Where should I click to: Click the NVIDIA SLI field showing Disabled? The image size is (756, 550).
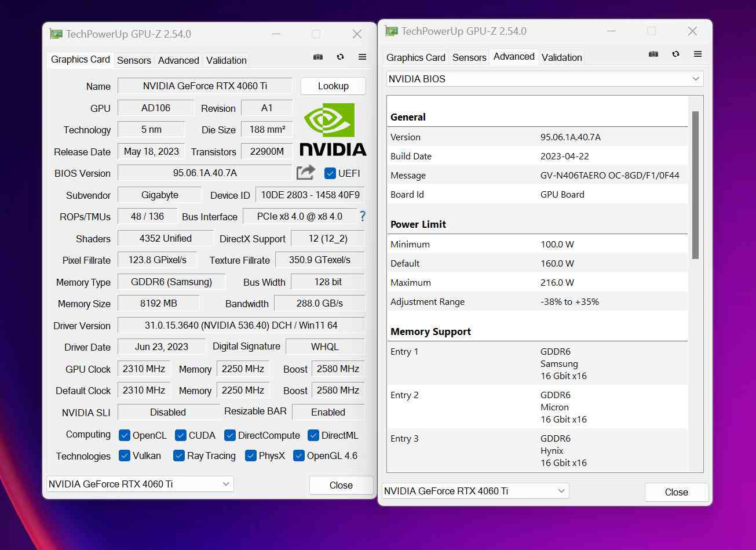coord(169,412)
